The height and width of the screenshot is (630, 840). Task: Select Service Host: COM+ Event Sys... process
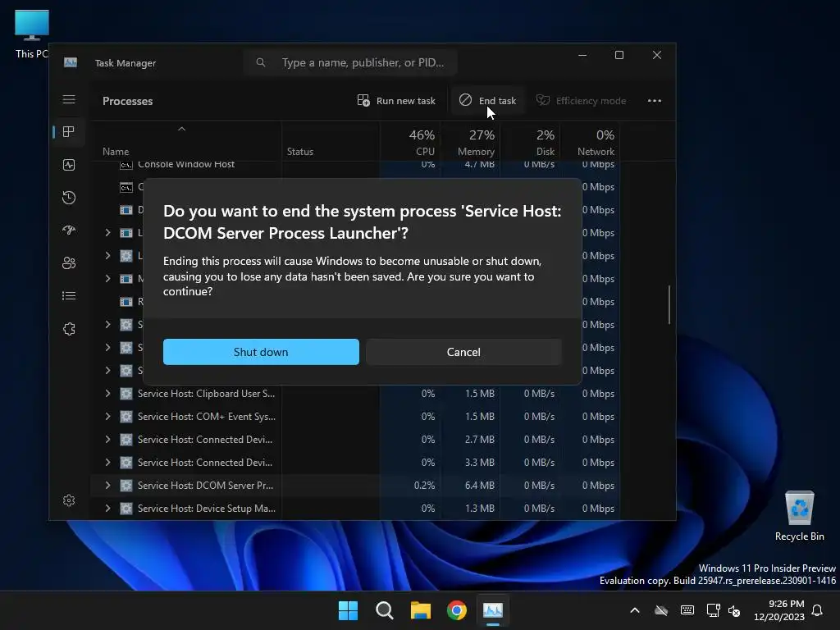(x=206, y=416)
